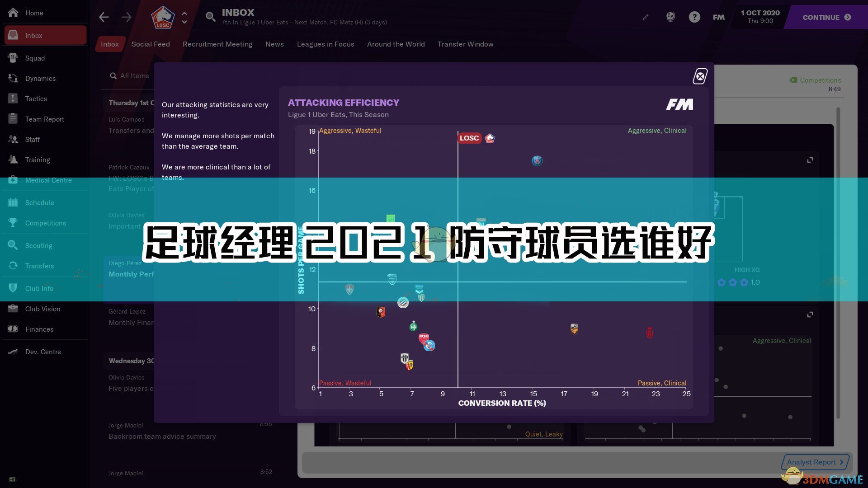Switch to the News tab
Screen dimensions: 868x488
pyautogui.click(x=274, y=44)
